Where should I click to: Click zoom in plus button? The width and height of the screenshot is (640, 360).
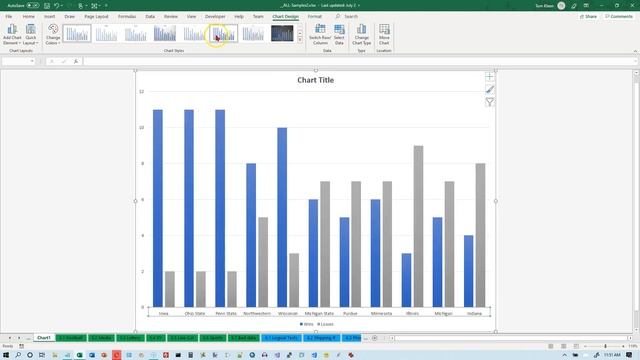point(623,346)
